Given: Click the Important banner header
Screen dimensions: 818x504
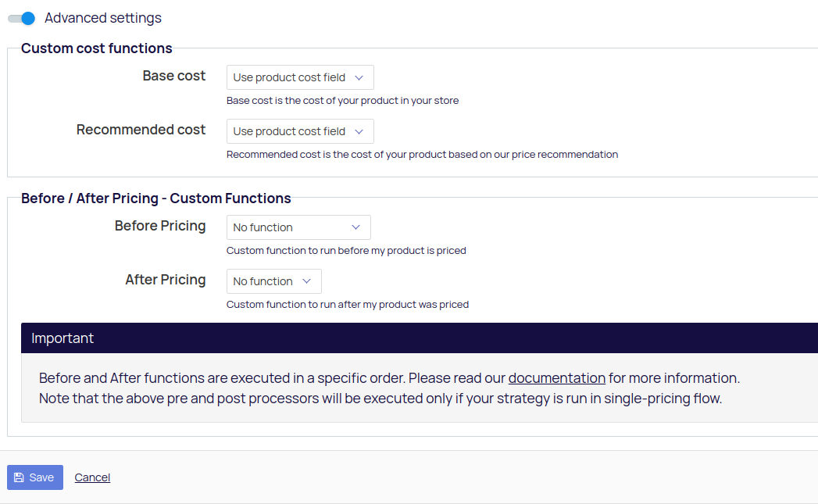Looking at the screenshot, I should [x=63, y=338].
